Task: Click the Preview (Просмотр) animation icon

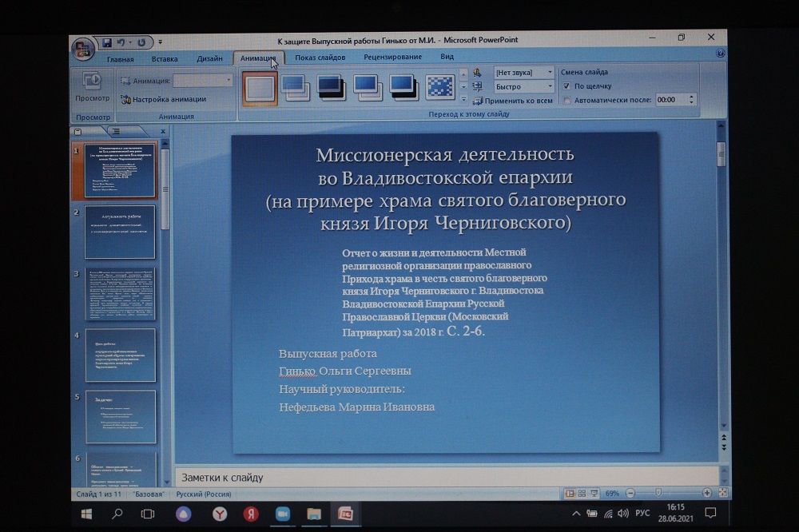Action: tap(93, 85)
